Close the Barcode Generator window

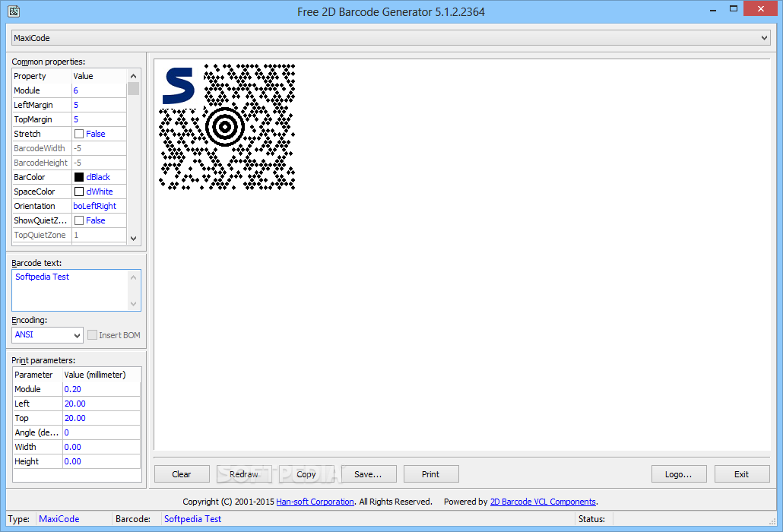(x=760, y=8)
